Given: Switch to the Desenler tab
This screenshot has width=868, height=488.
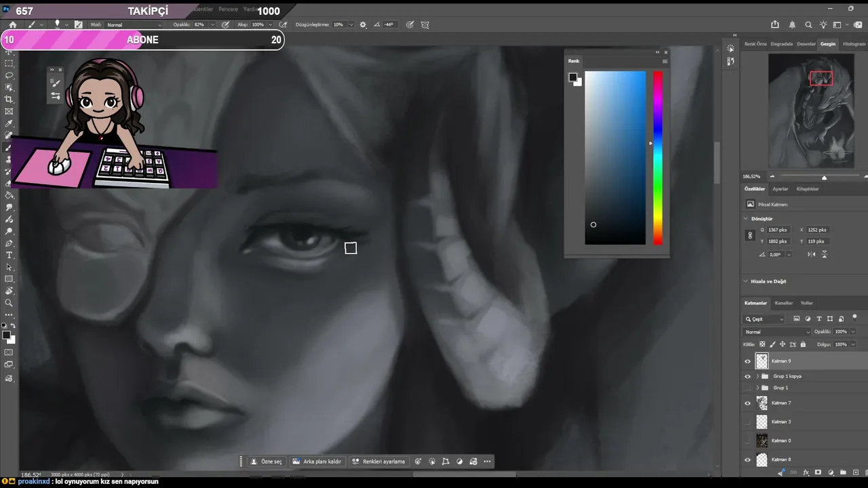Looking at the screenshot, I should (806, 44).
